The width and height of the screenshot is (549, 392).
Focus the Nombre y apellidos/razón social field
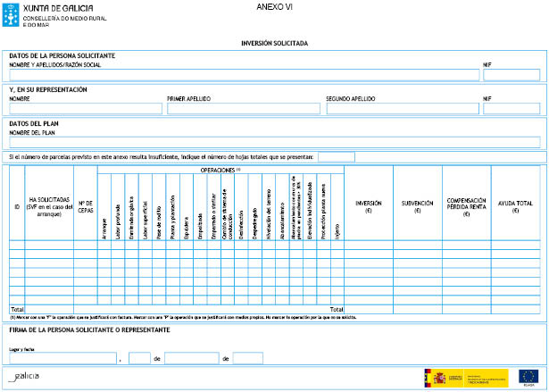[x=243, y=75]
